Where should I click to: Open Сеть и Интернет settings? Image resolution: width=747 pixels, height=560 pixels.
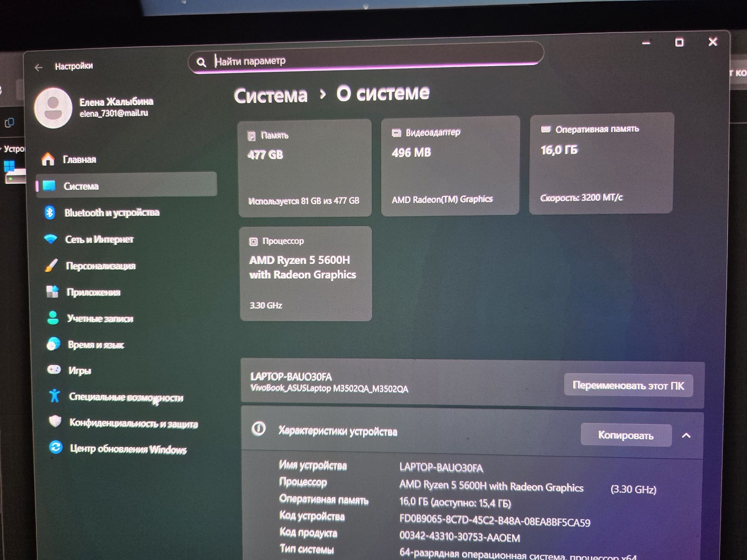[x=99, y=239]
